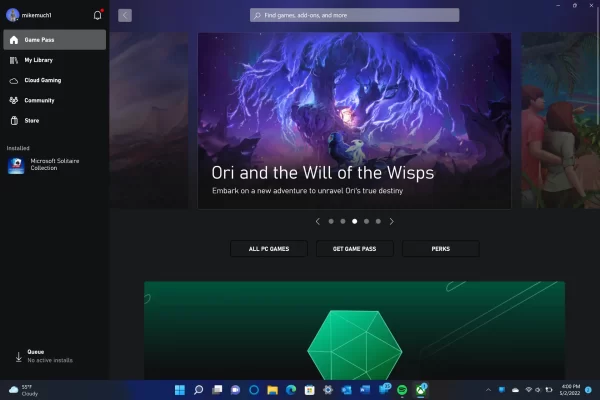Go back with the arrow button

click(x=125, y=15)
